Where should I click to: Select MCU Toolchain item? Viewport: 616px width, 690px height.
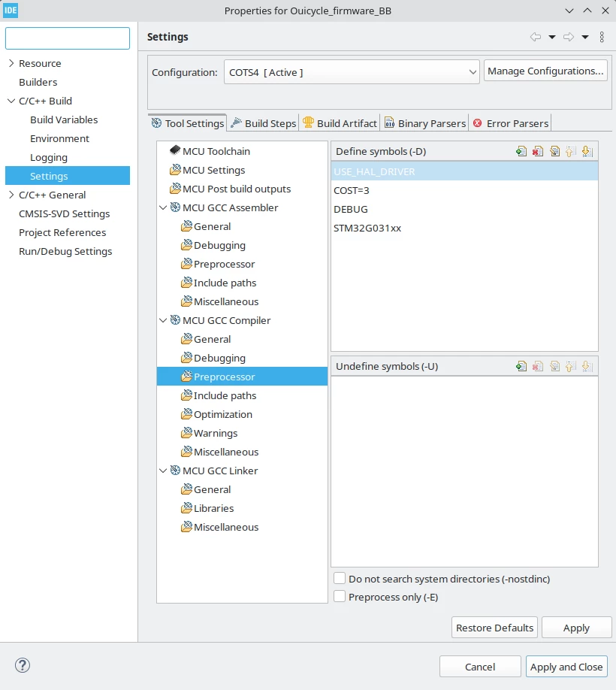(x=210, y=151)
